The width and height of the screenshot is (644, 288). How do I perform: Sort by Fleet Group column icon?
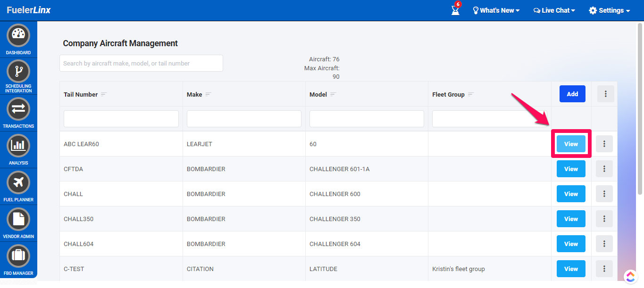pos(471,94)
